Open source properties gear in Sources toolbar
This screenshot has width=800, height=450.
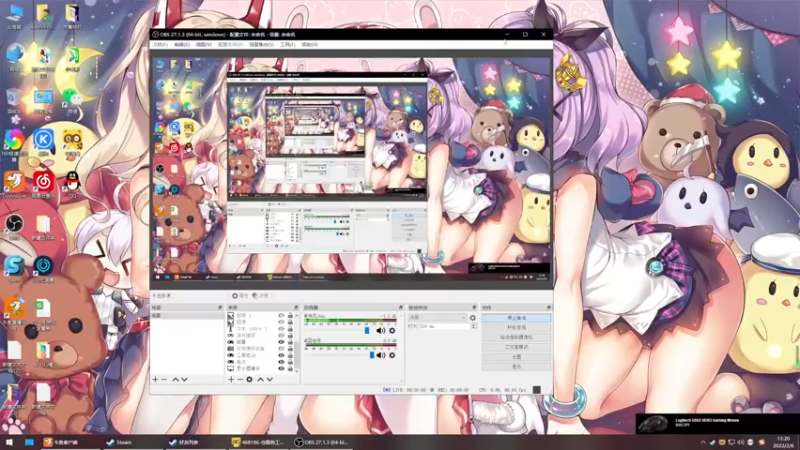(x=249, y=380)
